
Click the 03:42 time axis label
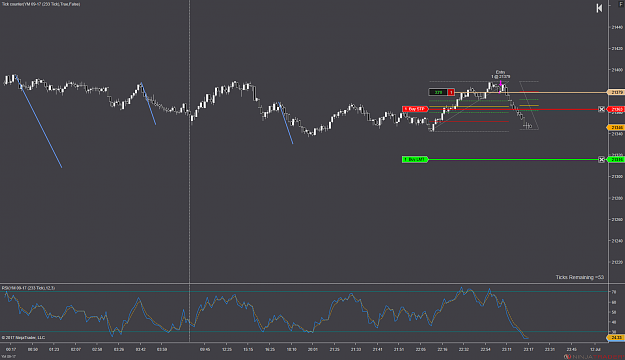(140, 350)
